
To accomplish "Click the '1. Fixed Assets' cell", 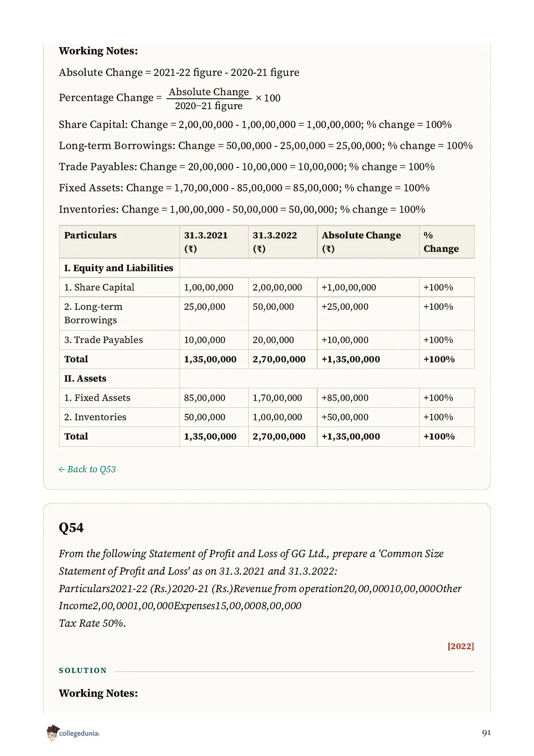I will click(119, 398).
